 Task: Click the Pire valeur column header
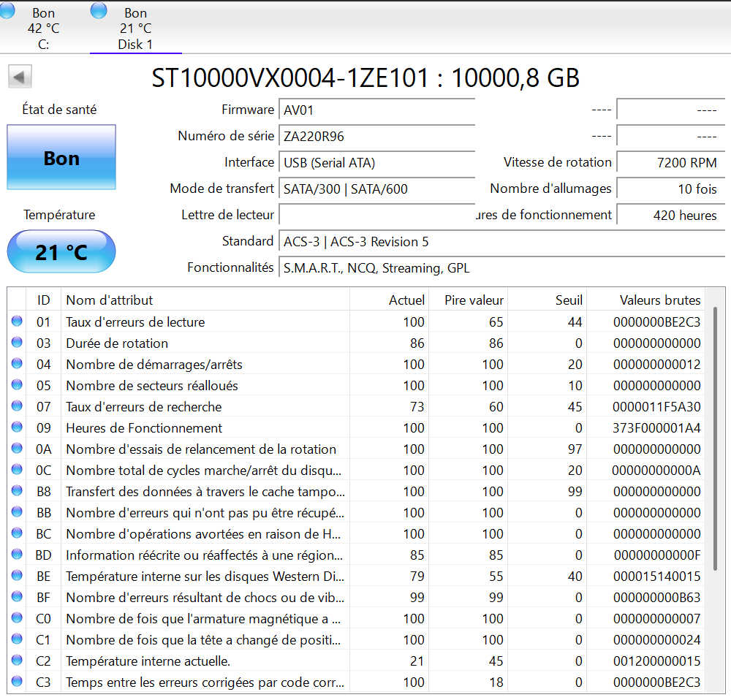[x=468, y=300]
